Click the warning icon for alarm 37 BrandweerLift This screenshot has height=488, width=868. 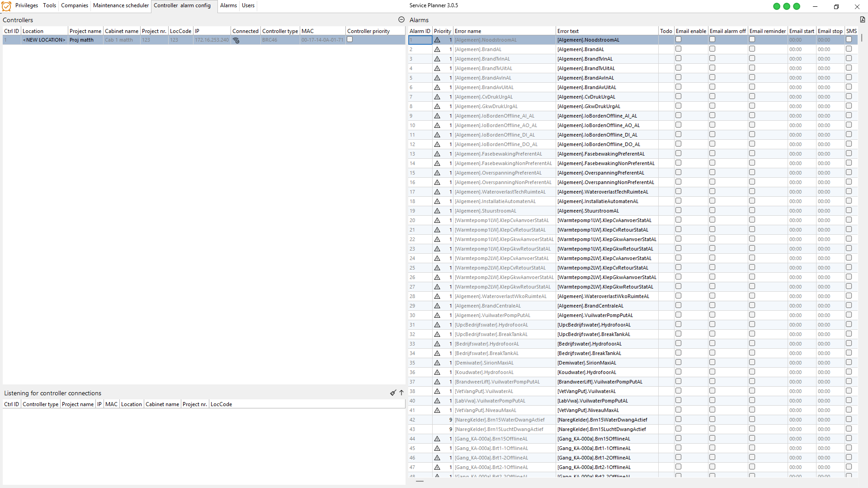coord(437,382)
